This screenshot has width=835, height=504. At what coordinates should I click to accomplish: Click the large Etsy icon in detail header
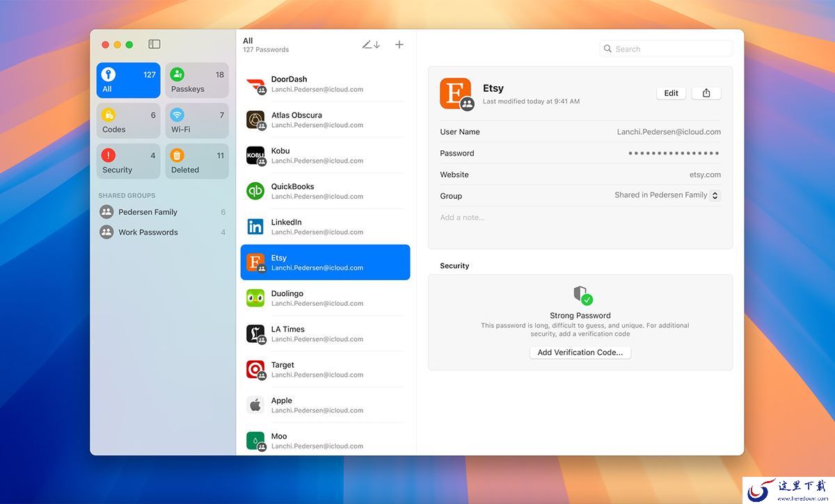click(456, 93)
